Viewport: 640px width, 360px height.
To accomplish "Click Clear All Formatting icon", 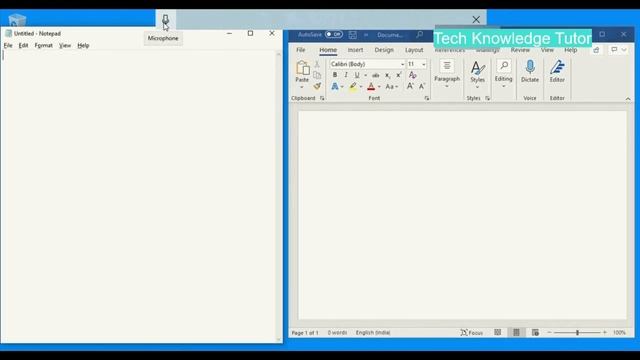I will [413, 75].
